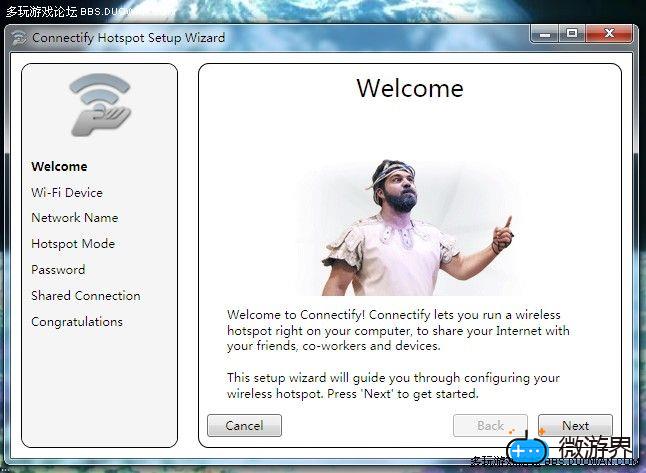Click the bearded man welcome image

410,227
